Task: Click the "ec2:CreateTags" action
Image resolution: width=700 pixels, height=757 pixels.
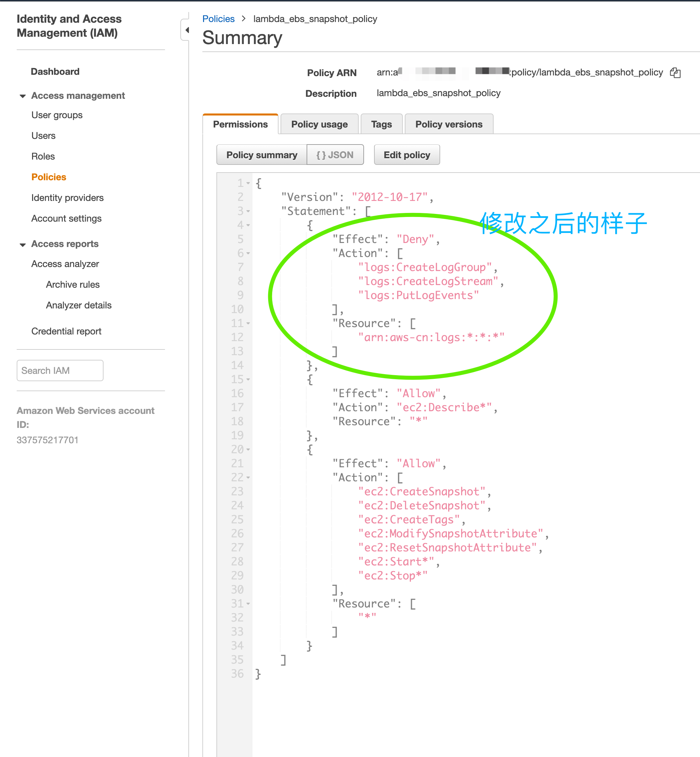Action: [409, 519]
